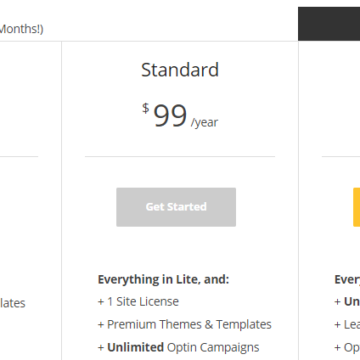
Task: Click the Unlimited Optin Campaigns feature
Action: (178, 347)
